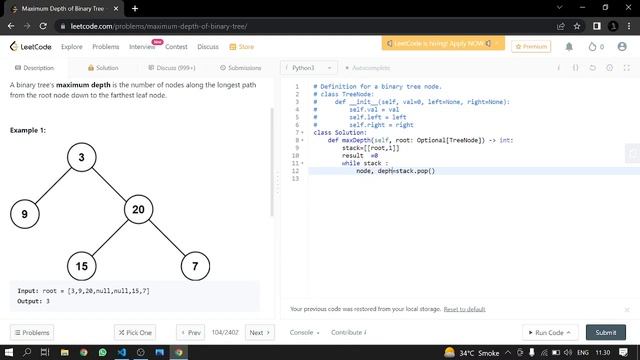Go to the Prev problem
The image size is (640, 360).
coord(191,333)
